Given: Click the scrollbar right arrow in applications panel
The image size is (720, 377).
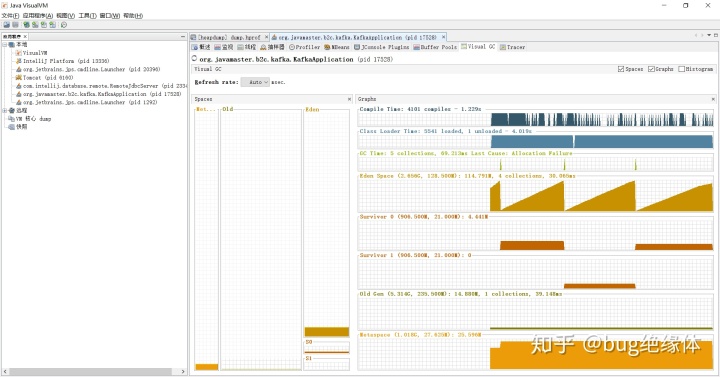Looking at the screenshot, I should pos(183,371).
